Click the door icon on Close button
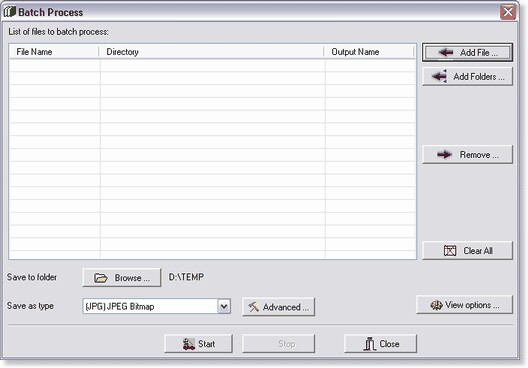Image resolution: width=528 pixels, height=368 pixels. click(x=370, y=344)
